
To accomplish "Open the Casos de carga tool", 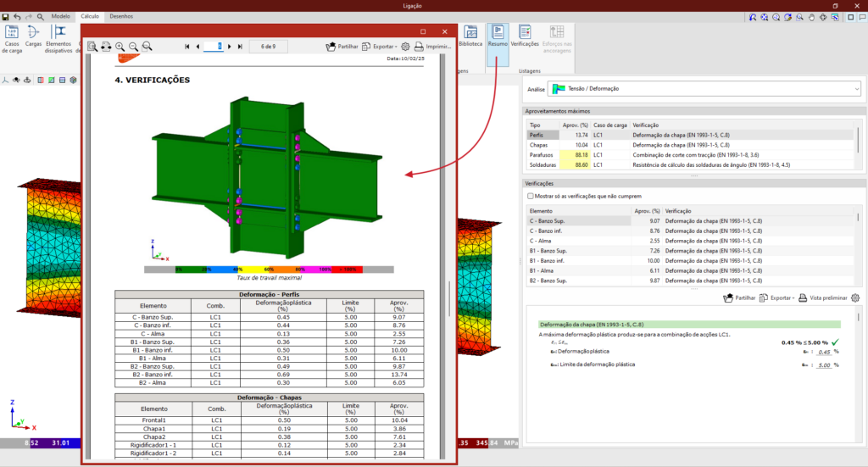I will coord(13,36).
